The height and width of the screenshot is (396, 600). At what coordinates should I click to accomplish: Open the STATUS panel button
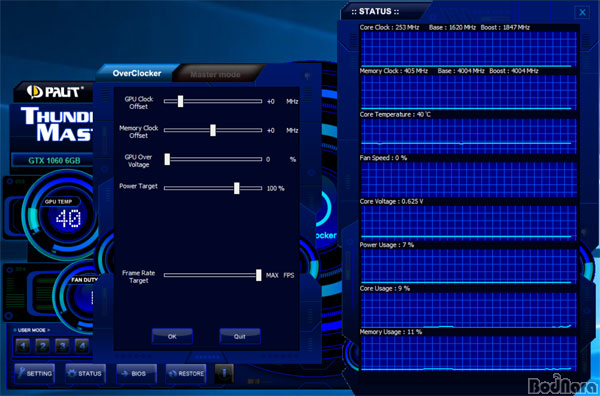click(x=85, y=373)
